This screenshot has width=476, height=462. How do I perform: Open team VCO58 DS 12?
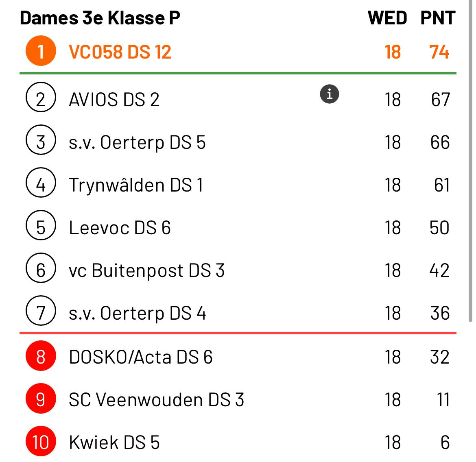[x=120, y=52]
